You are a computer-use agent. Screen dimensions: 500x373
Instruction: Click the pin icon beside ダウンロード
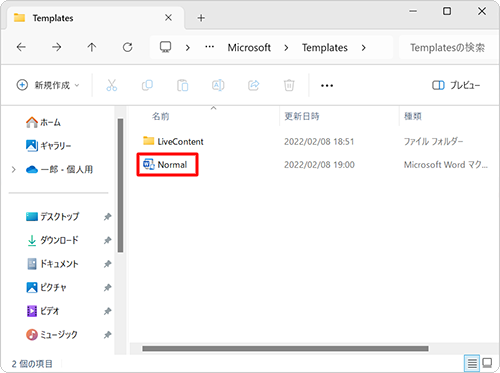[107, 240]
